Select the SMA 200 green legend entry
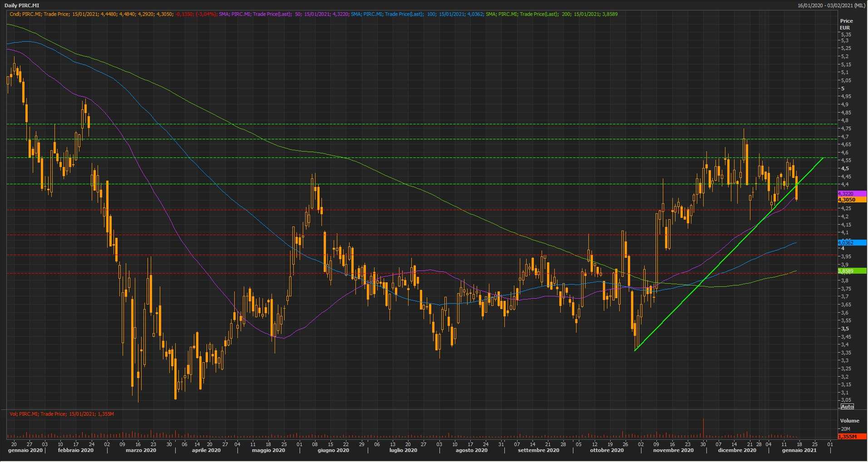868x462 pixels. (x=551, y=14)
